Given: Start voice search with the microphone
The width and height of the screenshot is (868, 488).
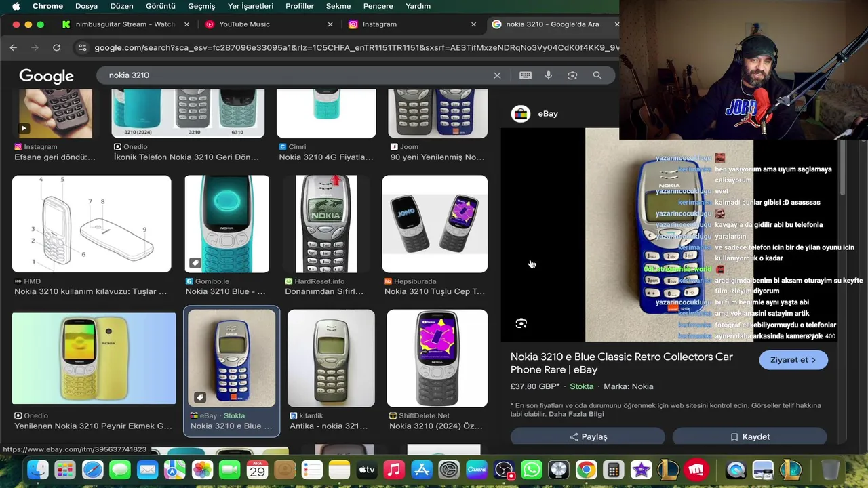Looking at the screenshot, I should click(549, 75).
